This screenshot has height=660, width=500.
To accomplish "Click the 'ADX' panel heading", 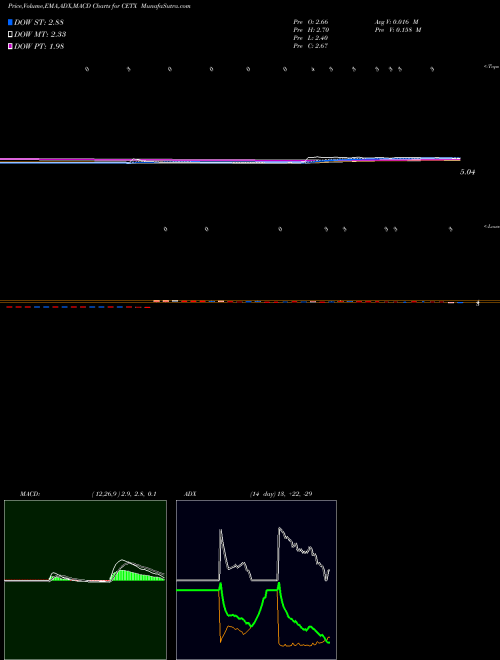I will coord(190,494).
